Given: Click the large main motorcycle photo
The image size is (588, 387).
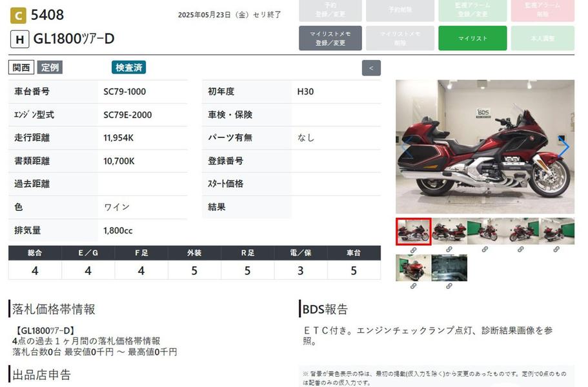Looking at the screenshot, I should [485, 147].
